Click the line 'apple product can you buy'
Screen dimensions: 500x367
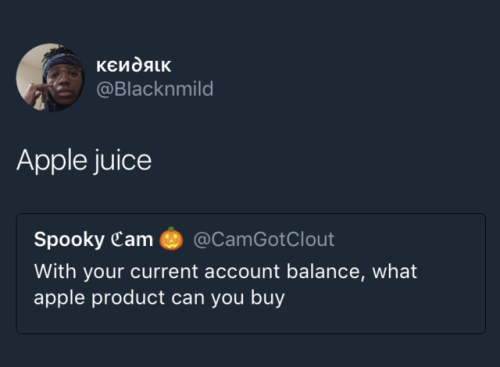point(159,298)
